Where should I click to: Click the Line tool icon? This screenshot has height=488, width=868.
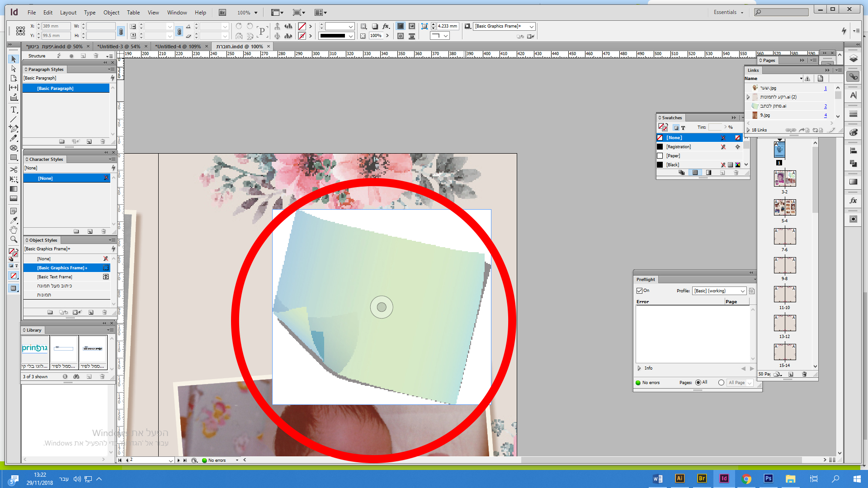[x=14, y=119]
